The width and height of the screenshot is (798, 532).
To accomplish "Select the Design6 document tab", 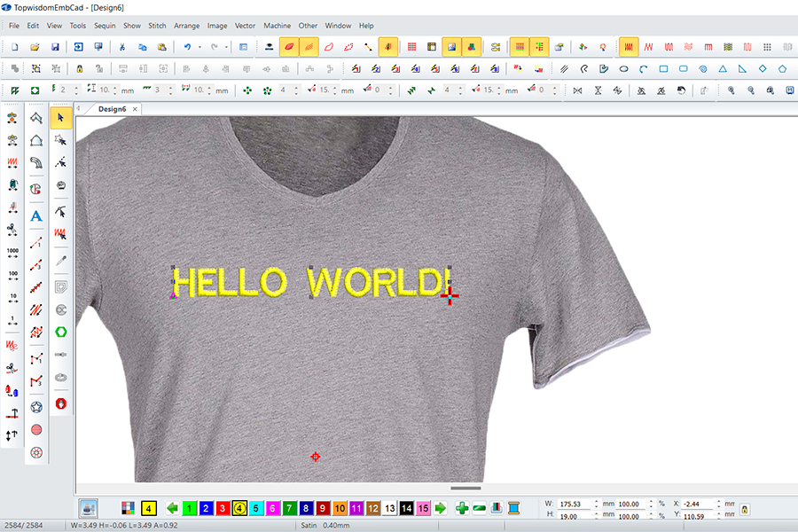I will pyautogui.click(x=112, y=108).
